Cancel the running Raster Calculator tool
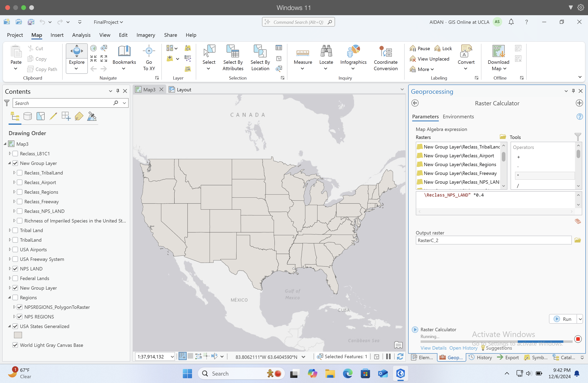 tap(578, 339)
